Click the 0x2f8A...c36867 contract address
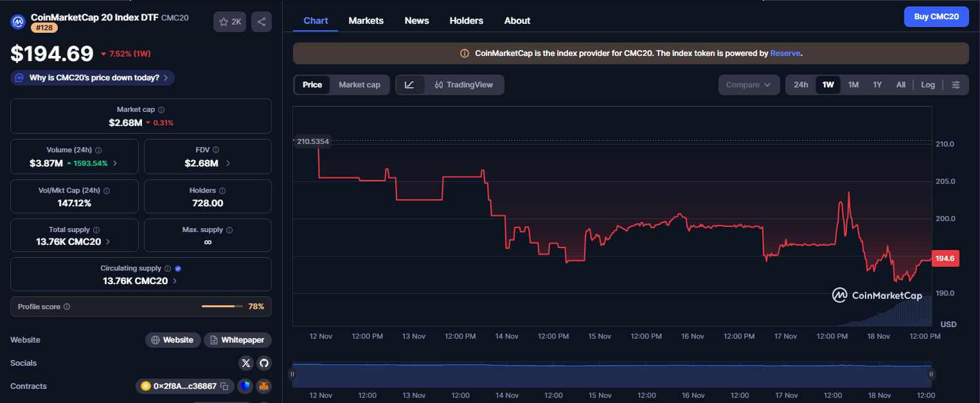 coord(185,386)
